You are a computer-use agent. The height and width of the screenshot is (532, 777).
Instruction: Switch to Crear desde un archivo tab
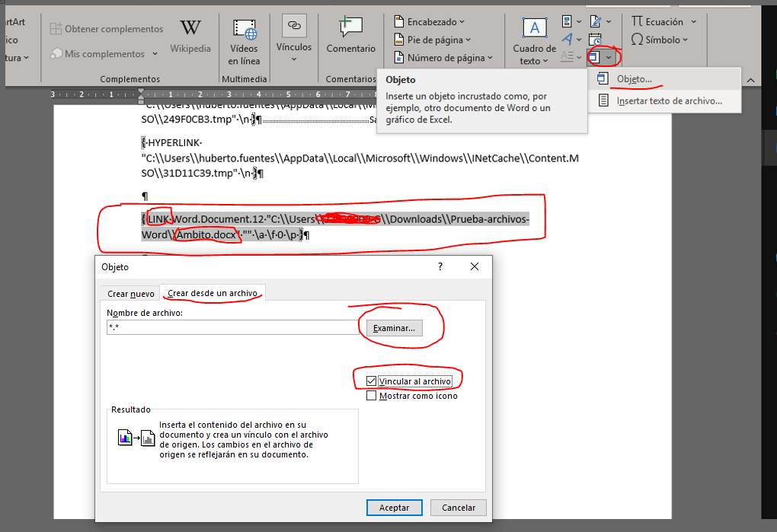(213, 293)
